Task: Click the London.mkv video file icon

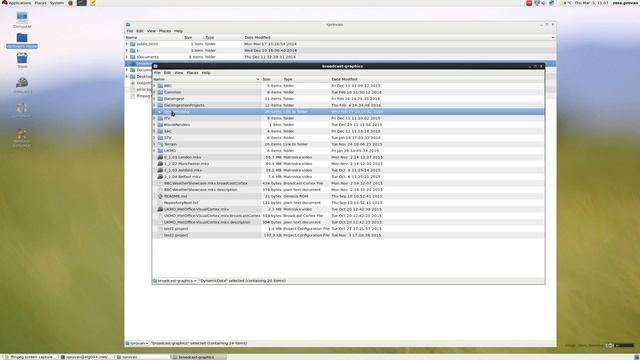Action: pyautogui.click(x=160, y=157)
